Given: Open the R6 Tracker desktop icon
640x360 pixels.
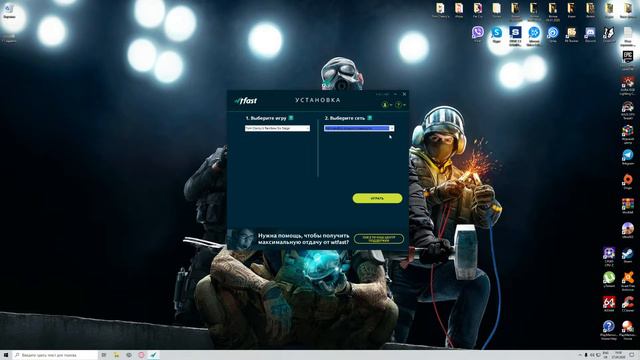Looking at the screenshot, I should [571, 33].
